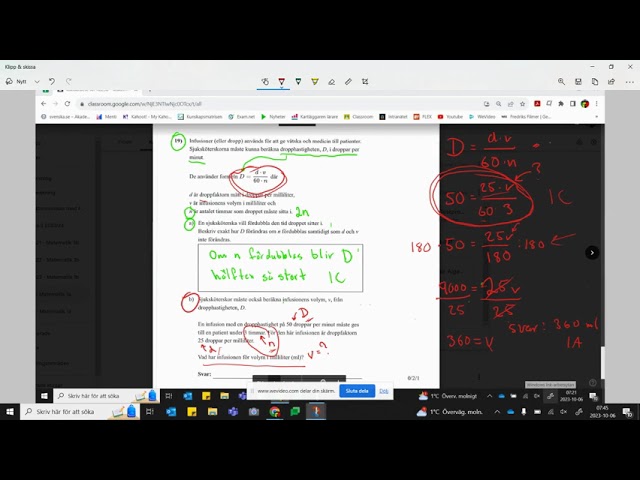Screen dimensions: 640x480
Task: Open File Explorer from the taskbar
Action: coord(212,411)
